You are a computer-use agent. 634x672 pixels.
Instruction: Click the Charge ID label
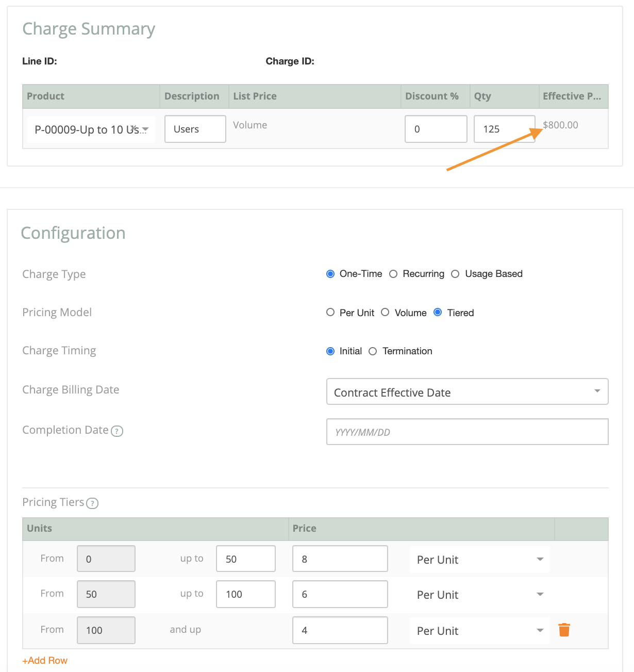[x=290, y=61]
